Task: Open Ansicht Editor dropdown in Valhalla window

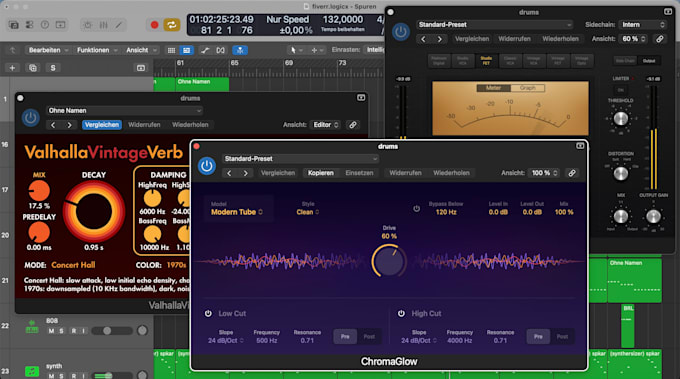Action: [x=325, y=125]
